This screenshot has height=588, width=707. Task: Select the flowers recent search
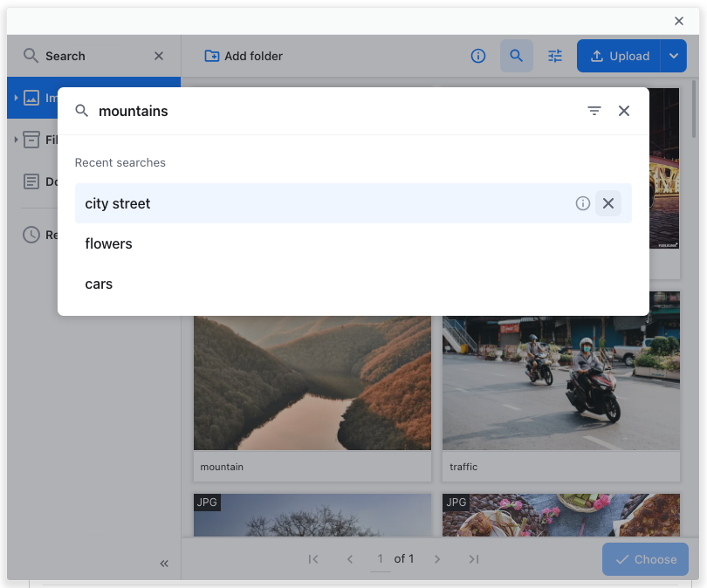pos(108,243)
